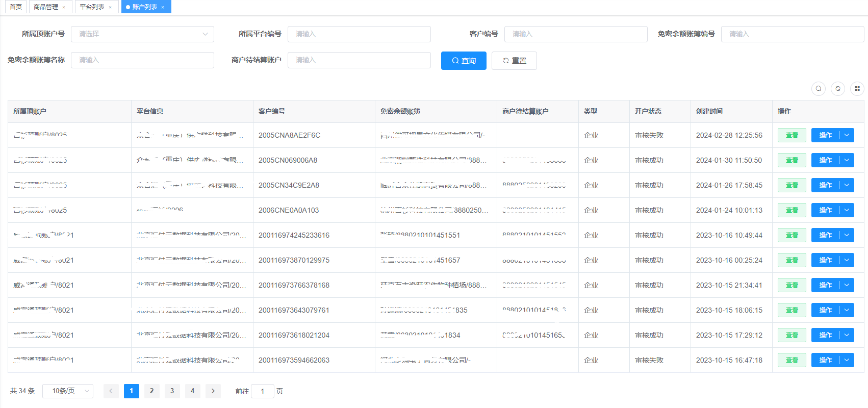Close the 平台列表 tab with its x

pos(110,7)
